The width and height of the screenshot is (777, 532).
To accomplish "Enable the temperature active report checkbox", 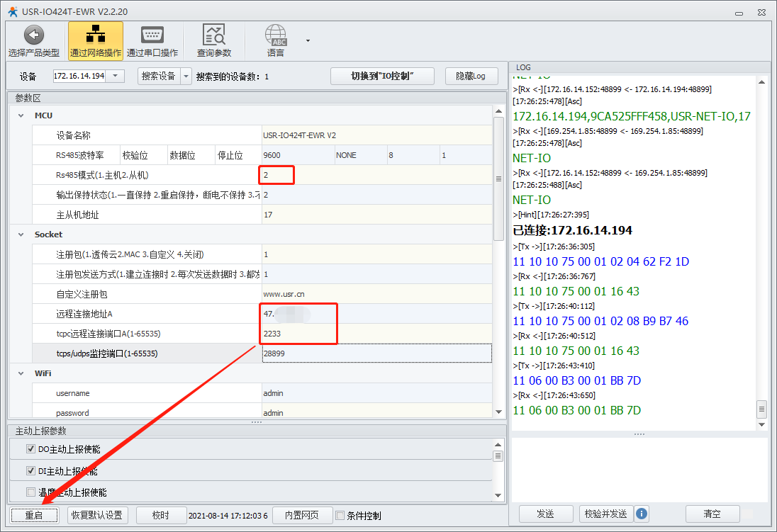I will [30, 492].
